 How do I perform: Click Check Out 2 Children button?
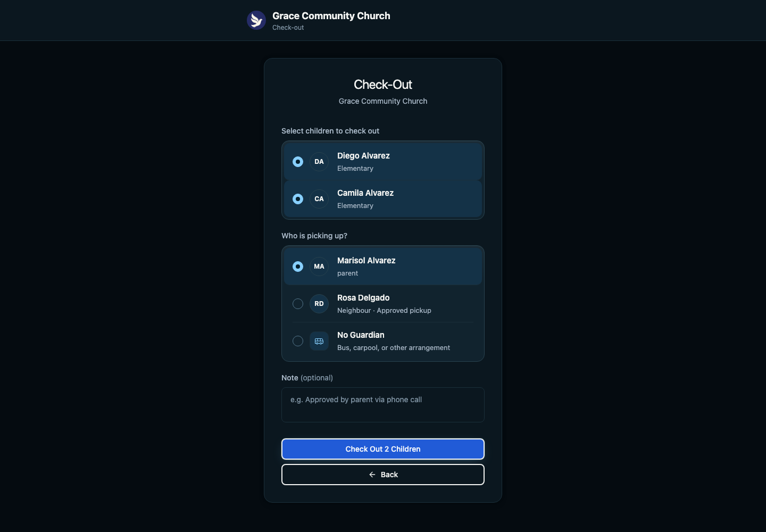tap(383, 449)
